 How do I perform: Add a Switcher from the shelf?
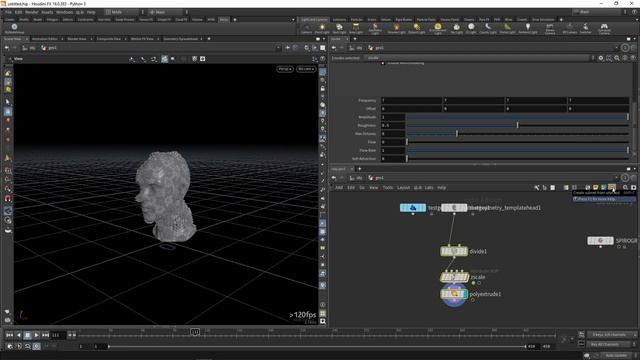(x=586, y=29)
